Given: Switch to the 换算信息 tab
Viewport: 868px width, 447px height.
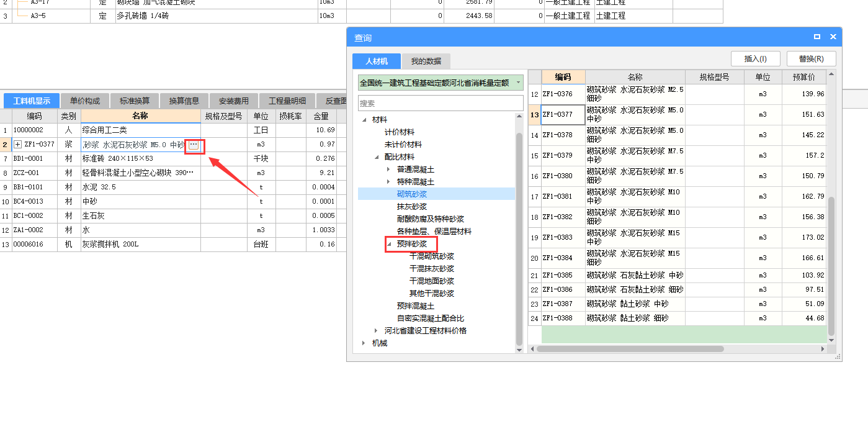Looking at the screenshot, I should [x=184, y=101].
